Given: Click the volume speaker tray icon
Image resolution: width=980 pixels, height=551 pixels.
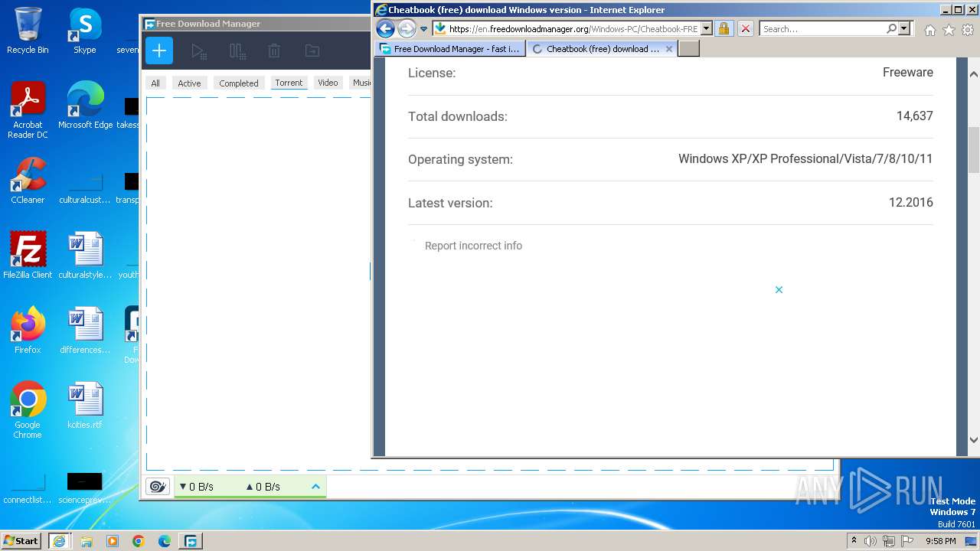Looking at the screenshot, I should coord(871,541).
